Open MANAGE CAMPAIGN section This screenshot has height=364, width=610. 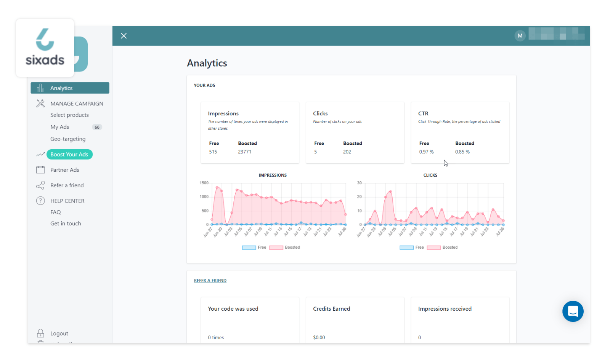[x=77, y=104]
